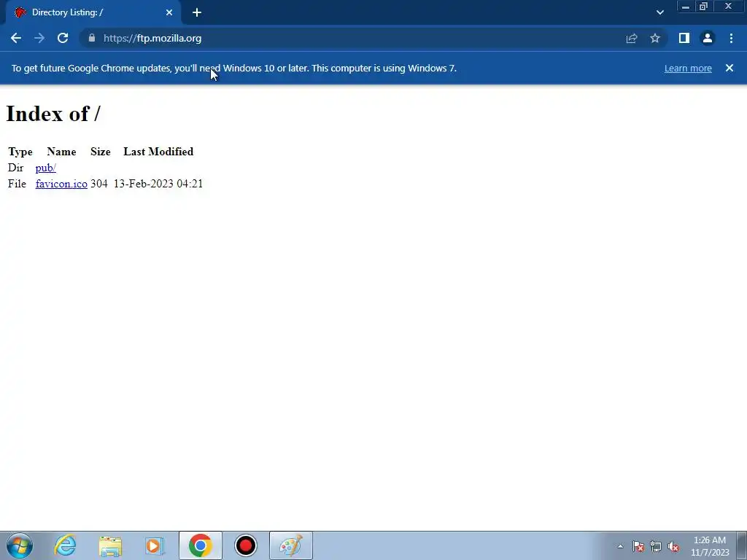The width and height of the screenshot is (747, 560).
Task: Reload the current page
Action: tap(63, 38)
